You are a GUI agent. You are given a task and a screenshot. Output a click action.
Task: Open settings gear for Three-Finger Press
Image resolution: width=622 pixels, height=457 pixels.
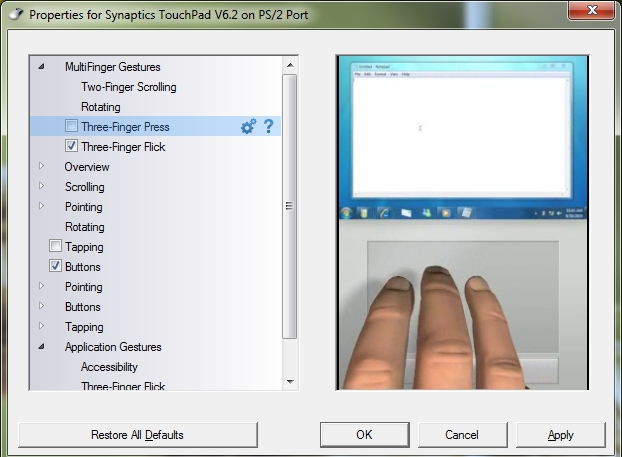pos(248,127)
